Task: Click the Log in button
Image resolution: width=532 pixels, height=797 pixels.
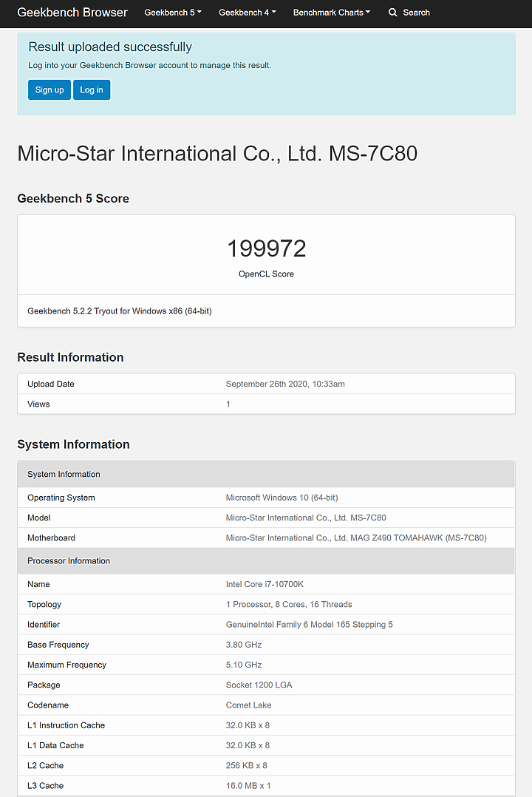Action: pyautogui.click(x=92, y=90)
